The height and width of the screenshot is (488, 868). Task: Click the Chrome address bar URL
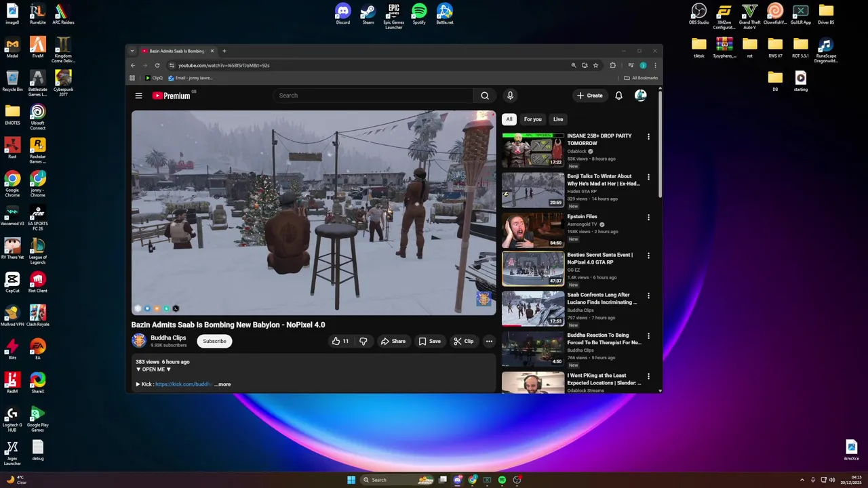coord(224,65)
